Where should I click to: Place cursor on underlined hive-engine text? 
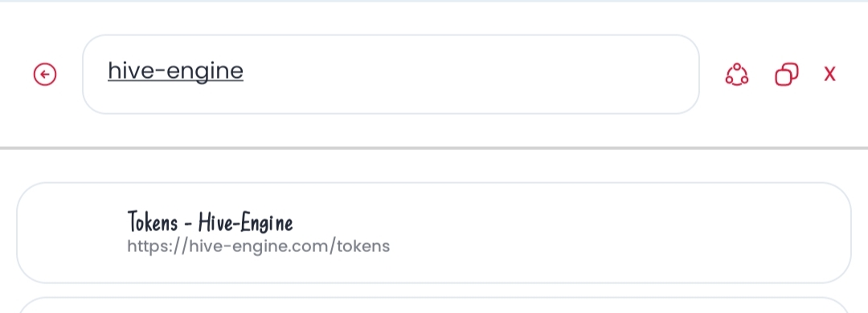tap(175, 71)
